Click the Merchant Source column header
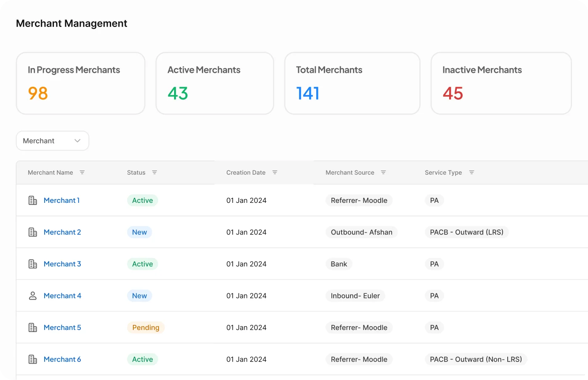Screen dimensions: 588x380 (350, 173)
